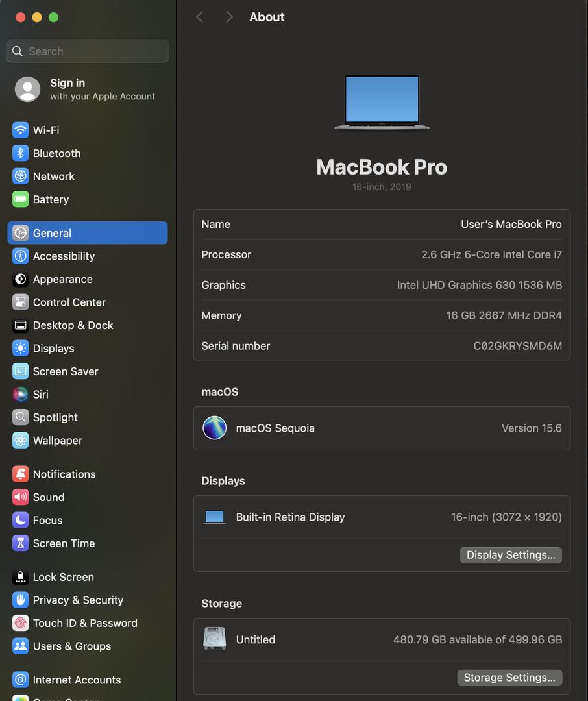Viewport: 588px width, 701px height.
Task: Select the Lock Screen icon
Action: (20, 577)
